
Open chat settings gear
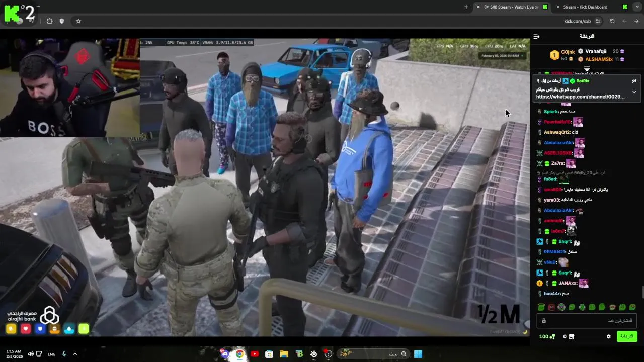[x=608, y=336]
